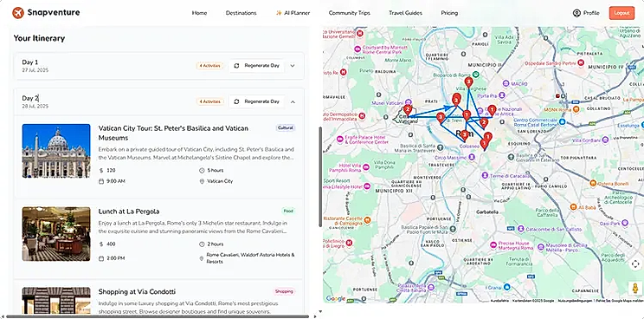
Task: Open the Profile user icon
Action: [576, 13]
